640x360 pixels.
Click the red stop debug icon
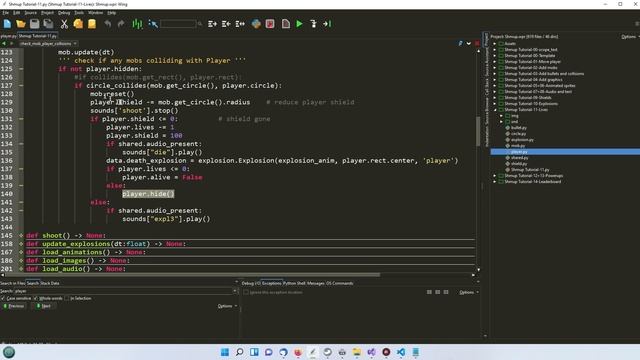[x=270, y=24]
